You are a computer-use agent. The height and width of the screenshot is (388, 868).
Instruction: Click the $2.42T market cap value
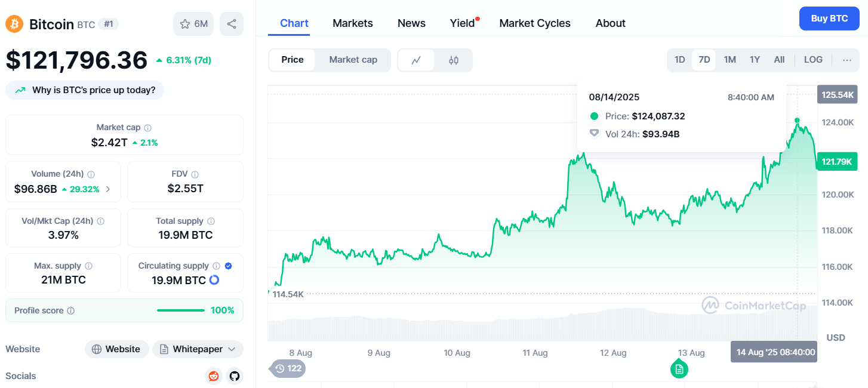tap(109, 143)
